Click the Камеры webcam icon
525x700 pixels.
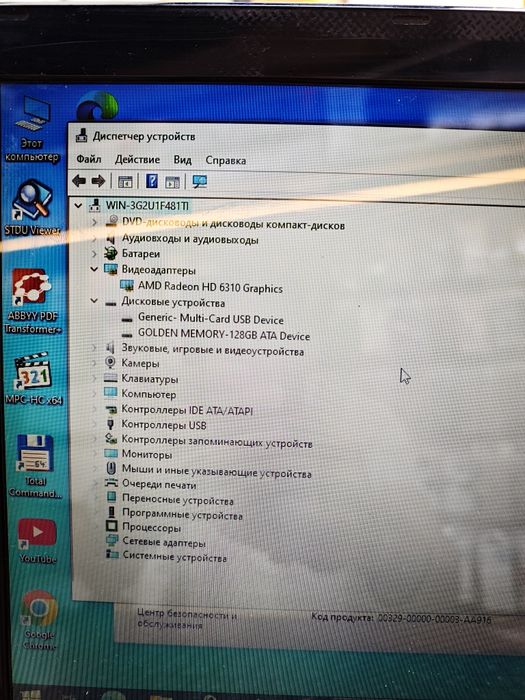[110, 362]
